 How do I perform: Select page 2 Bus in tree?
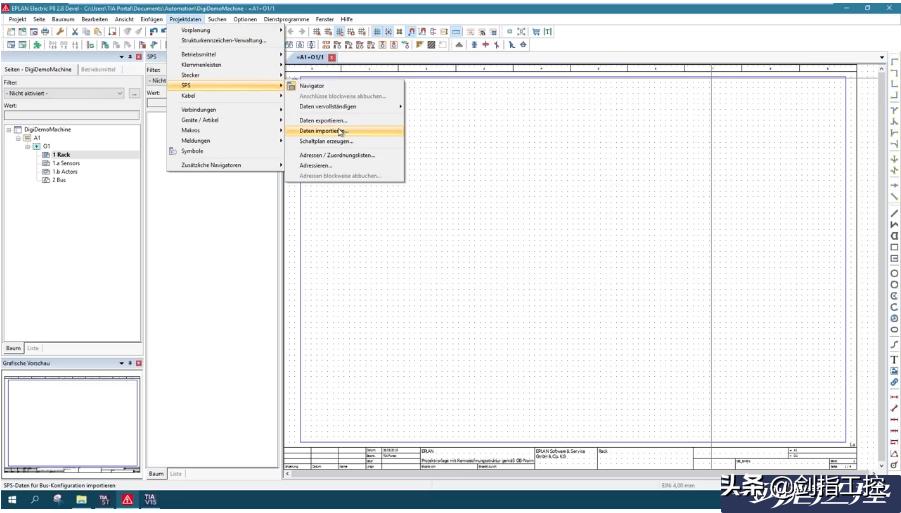point(59,180)
